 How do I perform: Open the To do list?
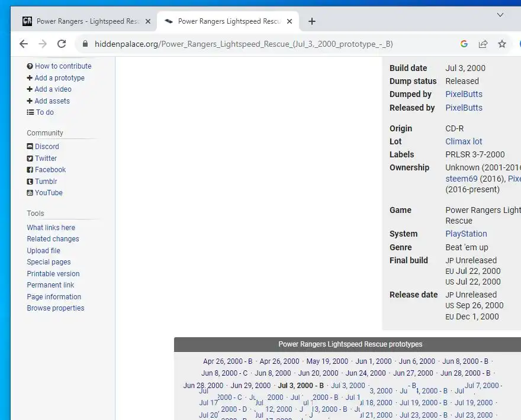click(45, 112)
